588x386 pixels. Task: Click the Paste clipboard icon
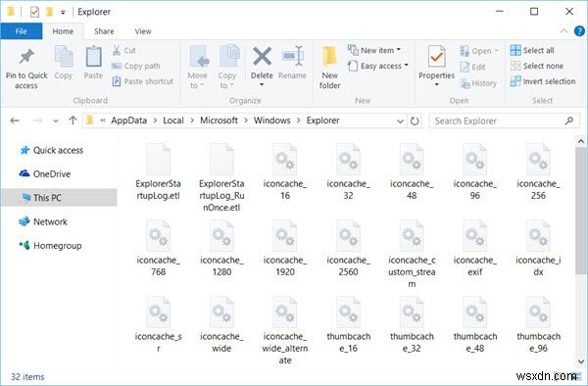click(93, 57)
